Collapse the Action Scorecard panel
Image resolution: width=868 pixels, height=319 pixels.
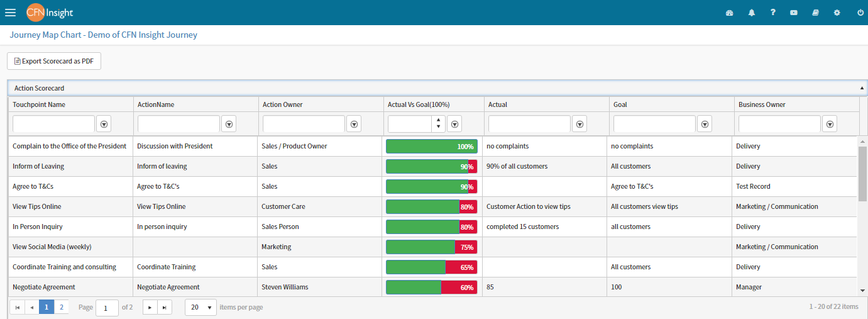coord(862,88)
